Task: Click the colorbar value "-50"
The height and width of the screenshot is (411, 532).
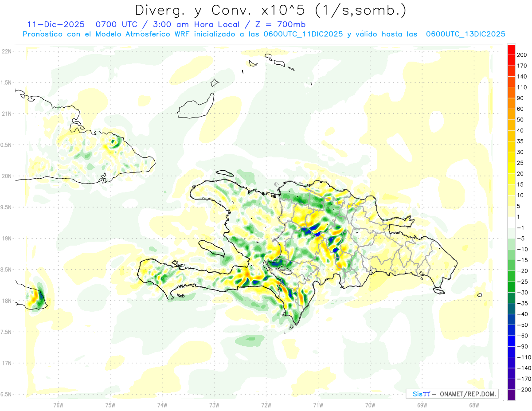Action: (x=522, y=325)
